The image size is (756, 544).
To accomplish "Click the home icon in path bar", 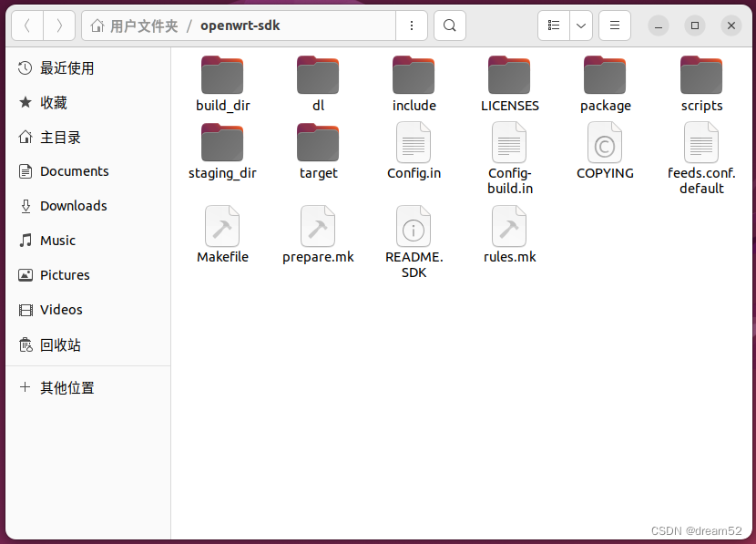I will coord(97,26).
